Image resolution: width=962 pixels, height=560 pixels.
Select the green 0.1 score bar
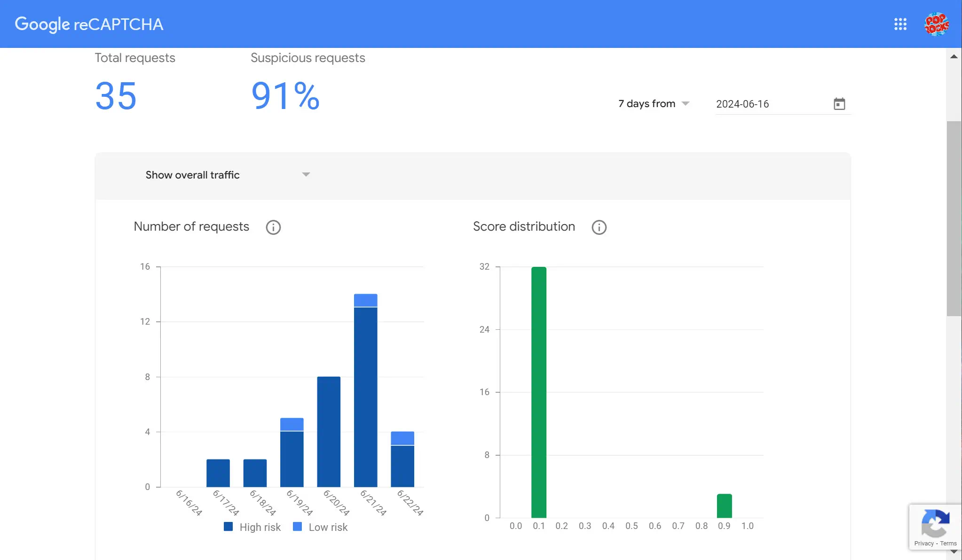pos(539,392)
